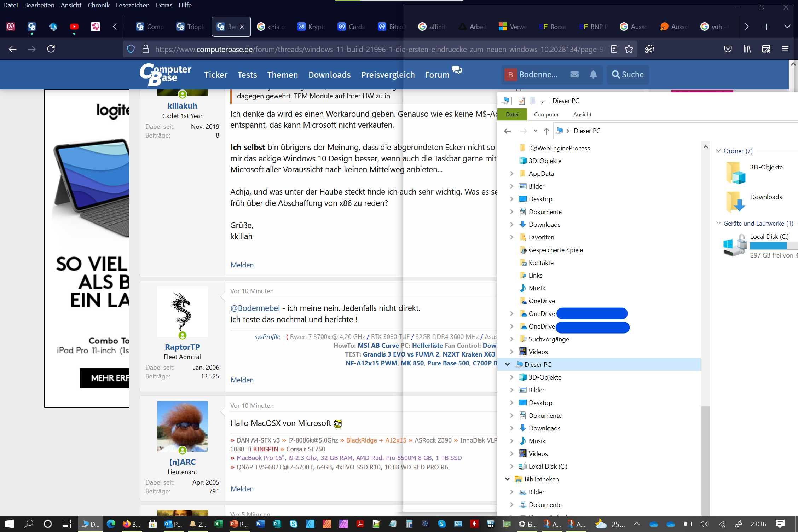Click the @Bodennebel mention link
This screenshot has width=798, height=532.
255,308
